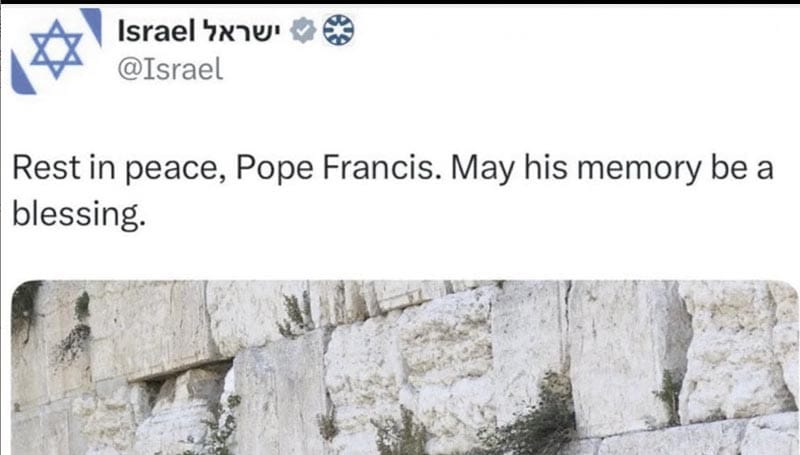Screen dimensions: 800x455
Task: Click the blue stripe at avatar's top right
Action: [92, 25]
